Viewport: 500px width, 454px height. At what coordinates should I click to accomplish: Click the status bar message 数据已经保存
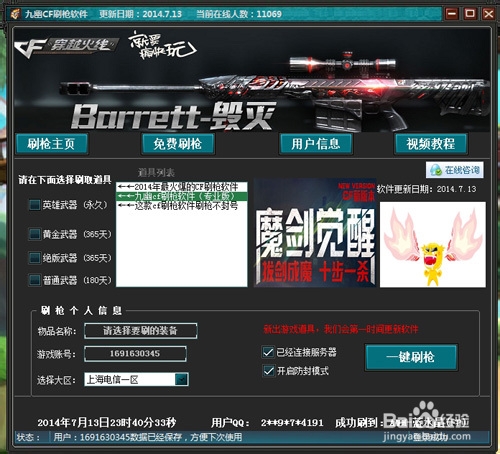pos(148,437)
